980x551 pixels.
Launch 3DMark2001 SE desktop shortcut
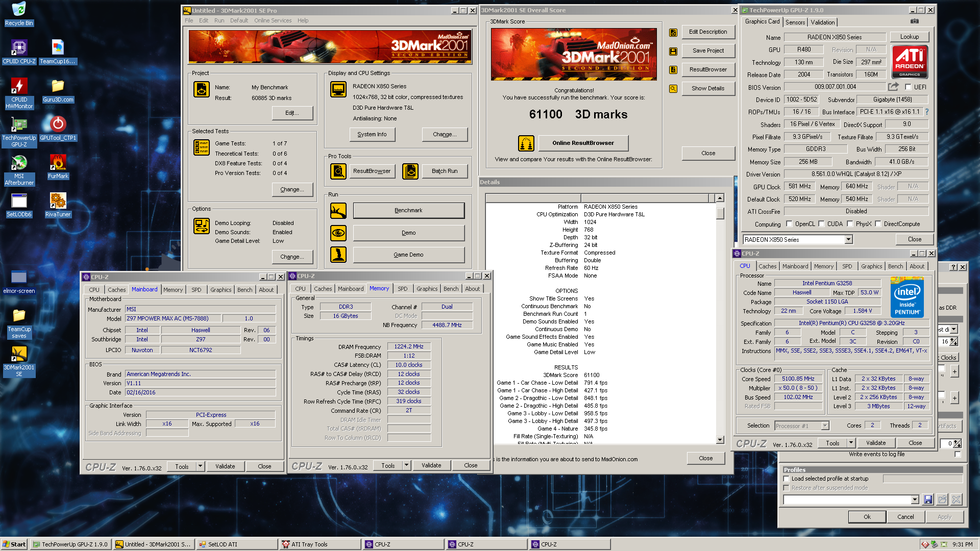click(19, 361)
